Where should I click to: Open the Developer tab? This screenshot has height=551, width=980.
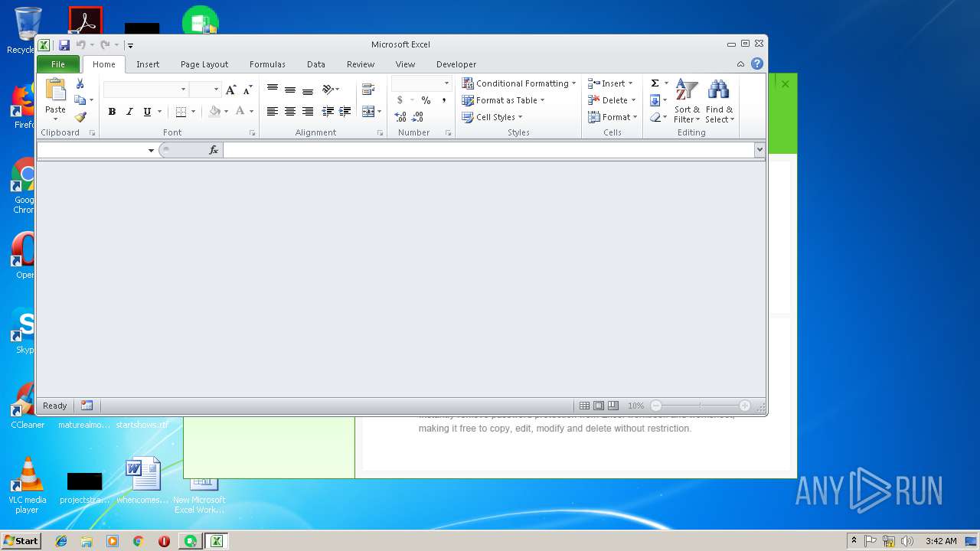[x=456, y=64]
